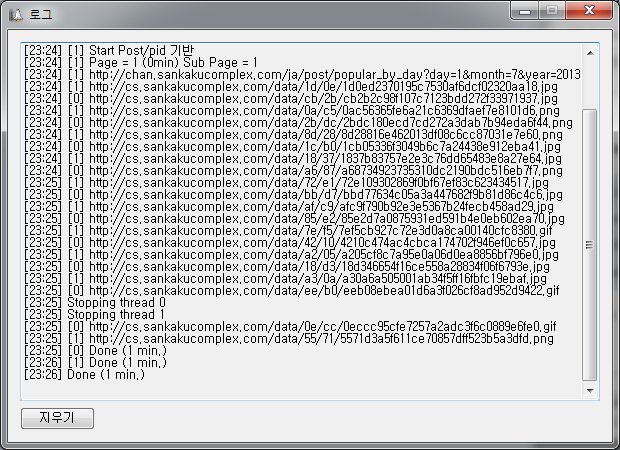
Task: Click the vertical scrollbar thumb
Action: pyautogui.click(x=590, y=245)
